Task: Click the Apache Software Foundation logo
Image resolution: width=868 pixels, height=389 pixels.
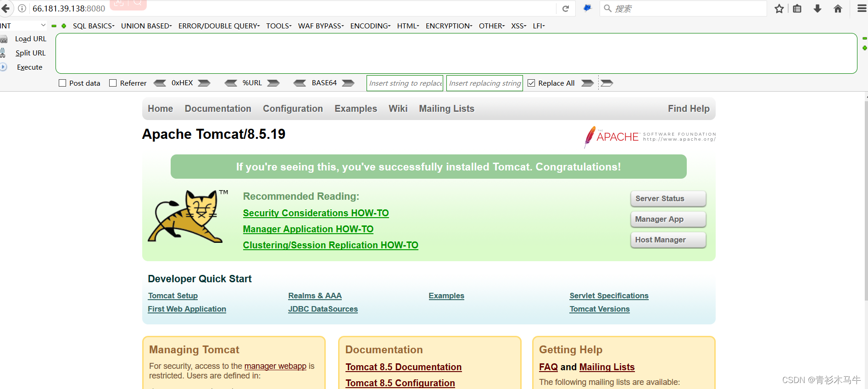Action: click(650, 137)
